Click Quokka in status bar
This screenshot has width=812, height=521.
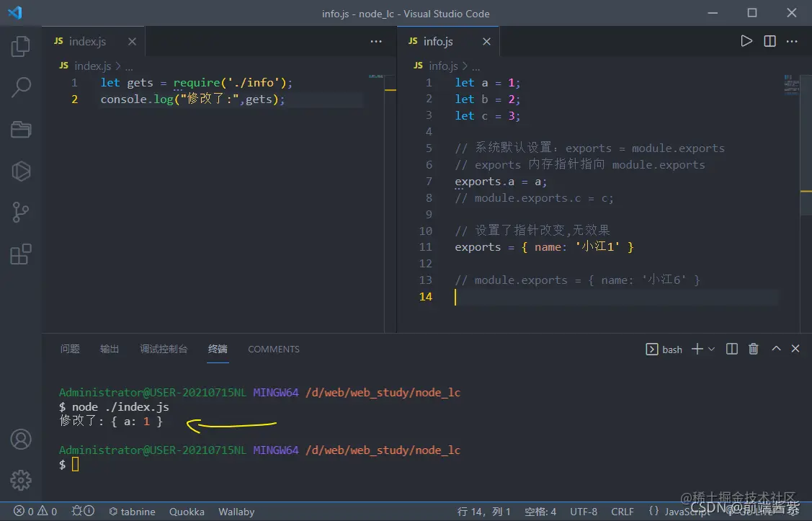coord(187,512)
